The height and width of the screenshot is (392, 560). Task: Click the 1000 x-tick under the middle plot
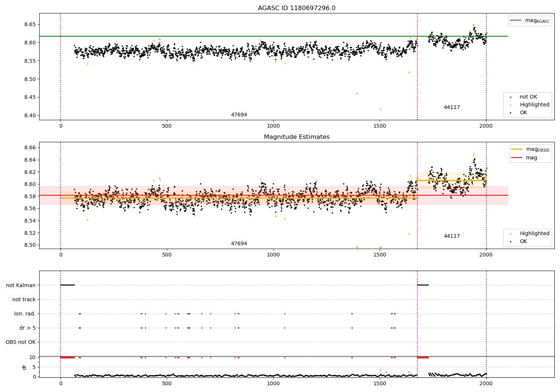[273, 255]
